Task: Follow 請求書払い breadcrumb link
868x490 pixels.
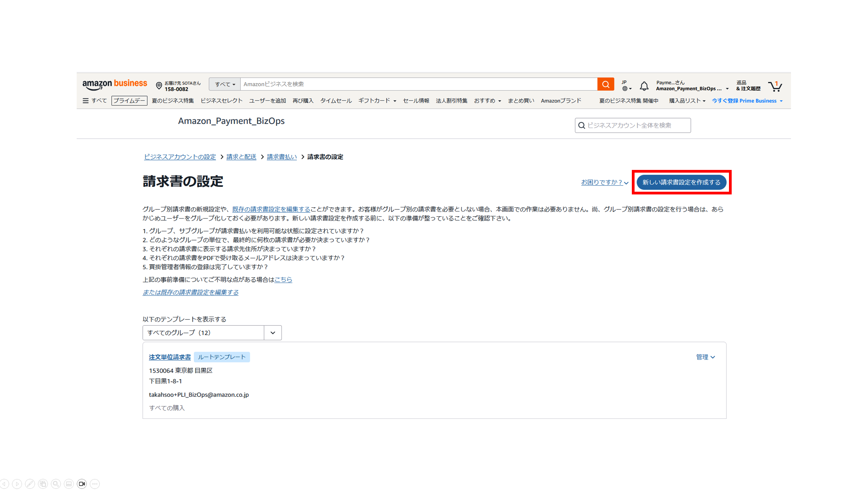Action: (x=282, y=157)
